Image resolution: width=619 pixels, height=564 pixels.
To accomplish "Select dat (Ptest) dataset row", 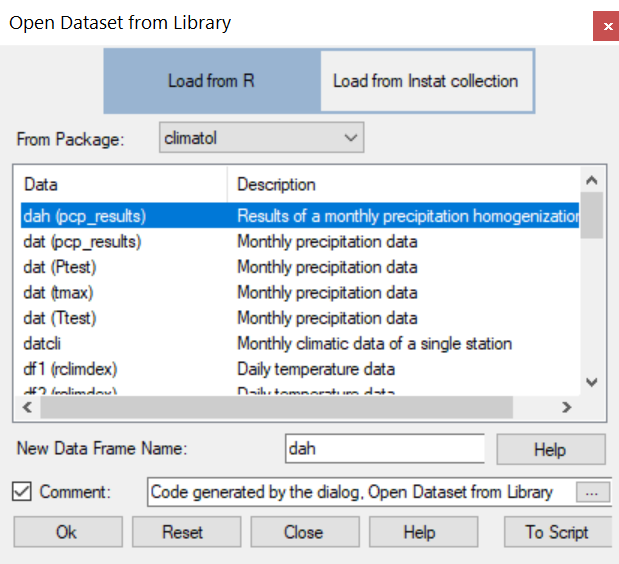I will point(300,267).
